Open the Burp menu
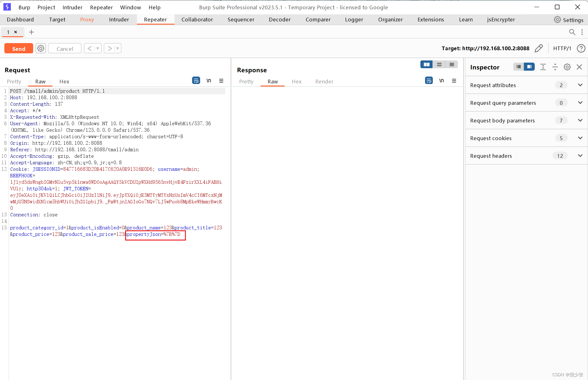This screenshot has width=588, height=380. coord(24,7)
